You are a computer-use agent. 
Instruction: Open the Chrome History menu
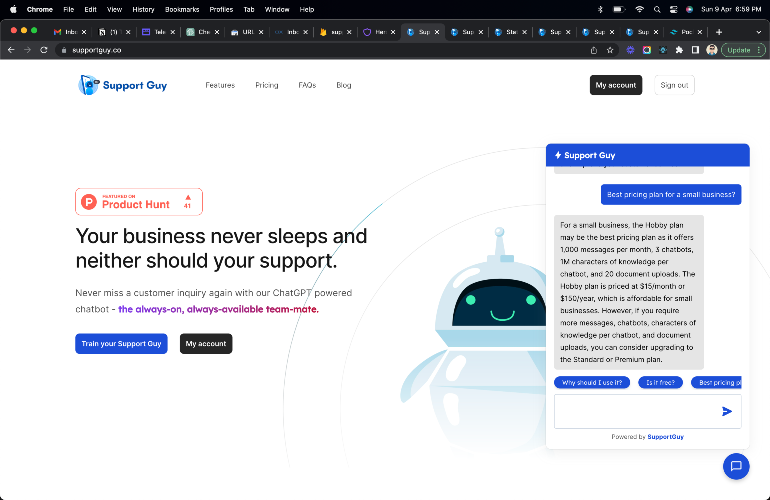[143, 9]
